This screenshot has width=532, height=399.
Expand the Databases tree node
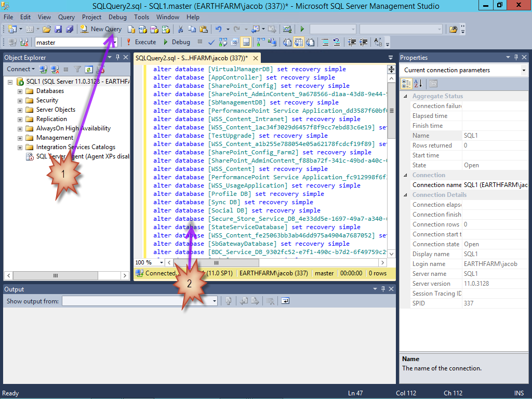point(20,91)
